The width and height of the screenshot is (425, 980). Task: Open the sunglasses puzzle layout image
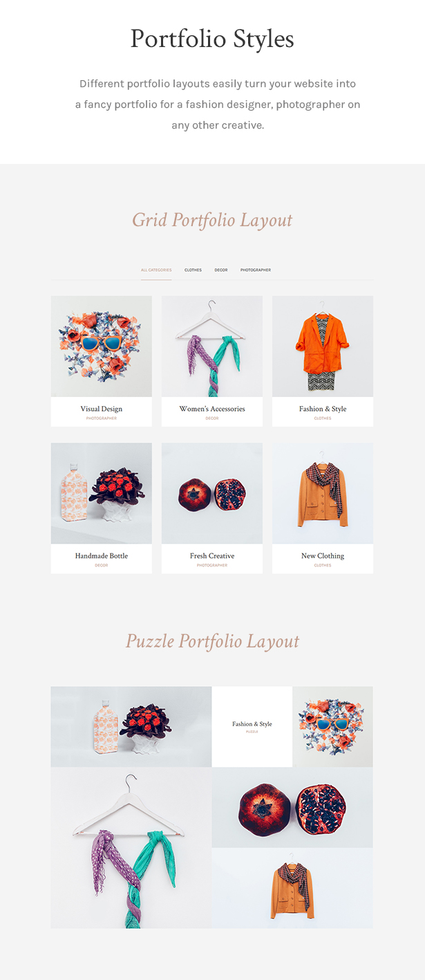point(332,727)
